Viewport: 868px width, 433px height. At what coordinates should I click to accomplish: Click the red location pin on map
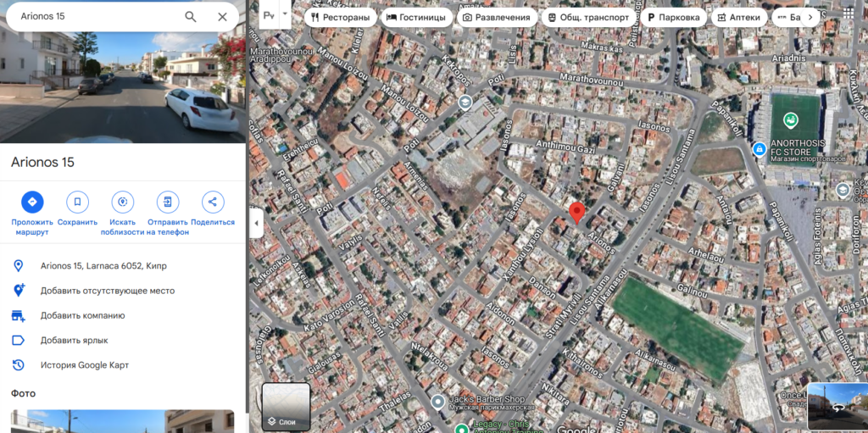pos(576,213)
